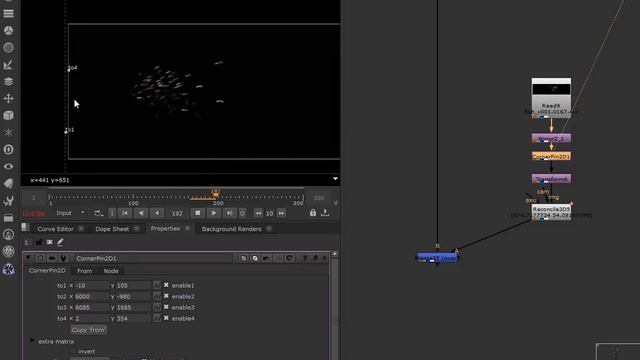
Task: Select the Reconcile3D5 node
Action: pos(551,212)
